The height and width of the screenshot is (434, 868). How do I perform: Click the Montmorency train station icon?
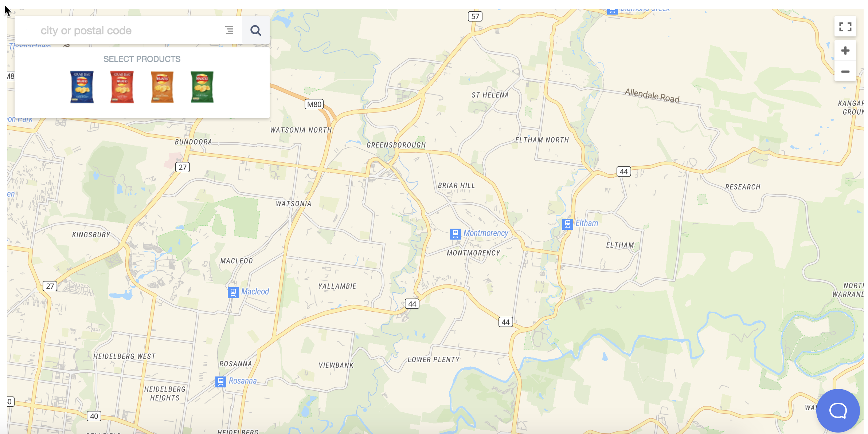455,234
